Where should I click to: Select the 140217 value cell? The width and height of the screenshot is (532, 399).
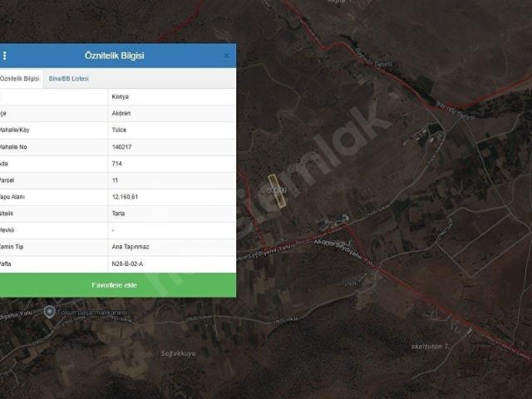click(x=172, y=147)
